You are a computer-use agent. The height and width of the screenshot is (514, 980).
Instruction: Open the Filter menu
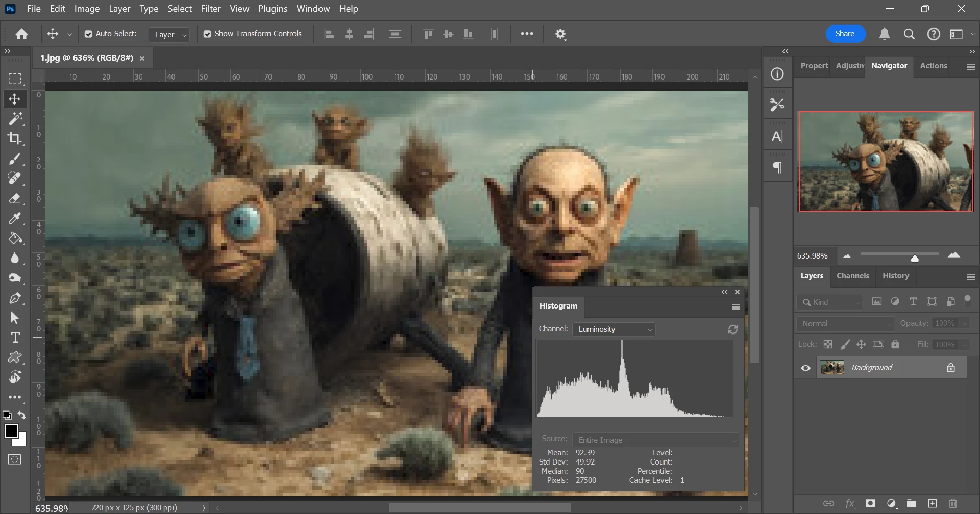point(211,9)
